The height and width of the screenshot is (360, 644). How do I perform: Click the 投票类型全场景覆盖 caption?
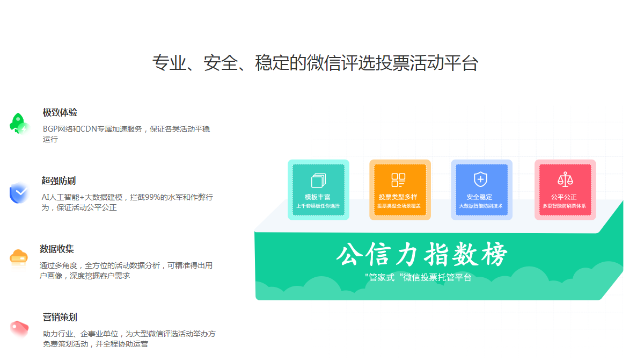tap(398, 206)
